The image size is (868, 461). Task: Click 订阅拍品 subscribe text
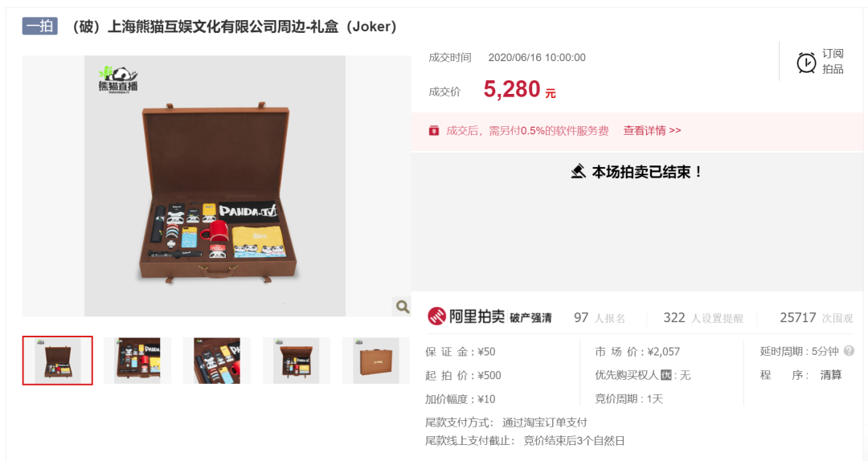[x=833, y=61]
